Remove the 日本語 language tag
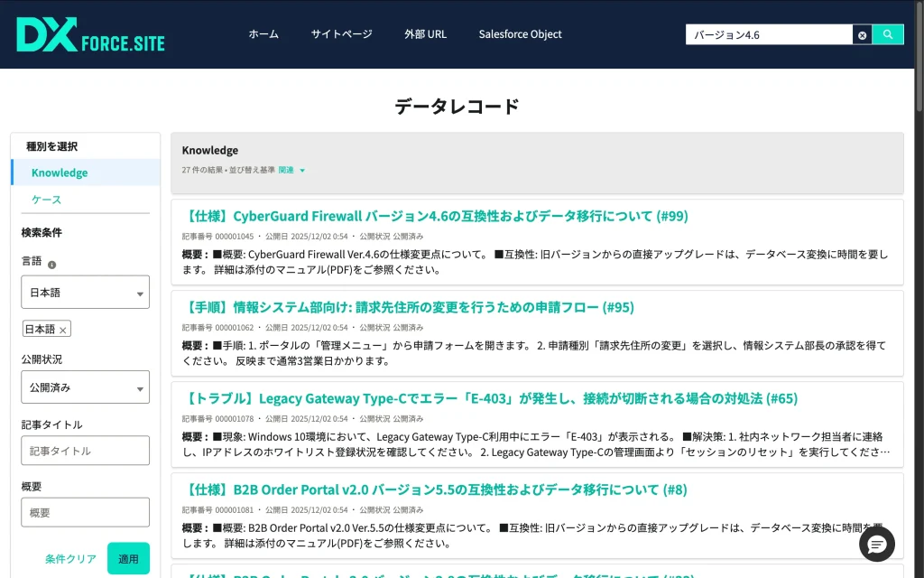This screenshot has height=578, width=924. pos(62,331)
